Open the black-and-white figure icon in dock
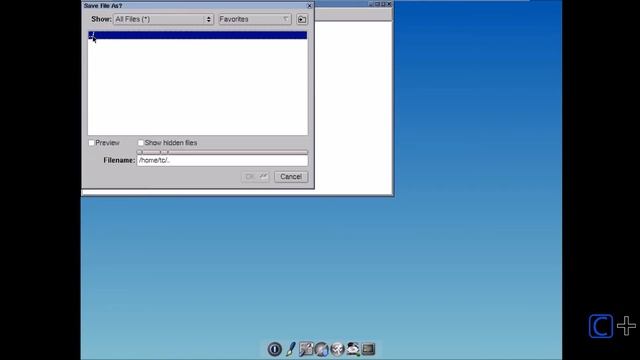 (353, 349)
